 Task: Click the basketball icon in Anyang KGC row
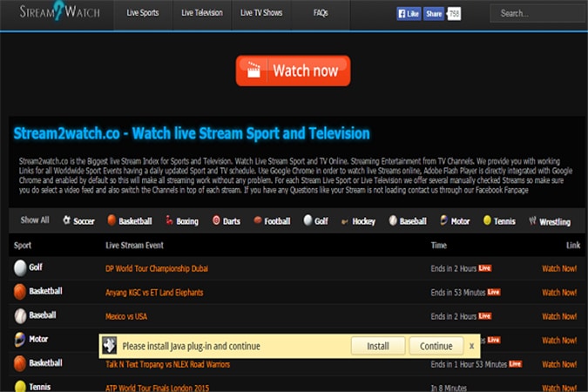click(x=20, y=292)
